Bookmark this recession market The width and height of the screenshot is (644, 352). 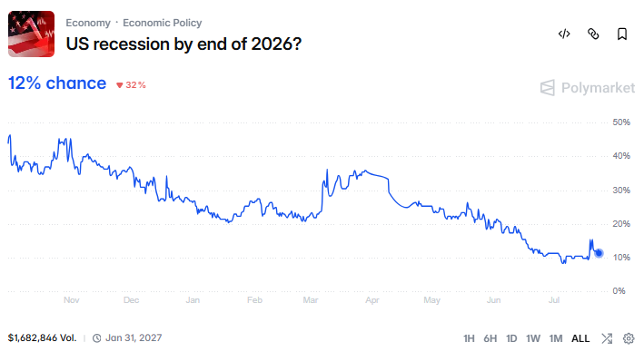[x=622, y=34]
